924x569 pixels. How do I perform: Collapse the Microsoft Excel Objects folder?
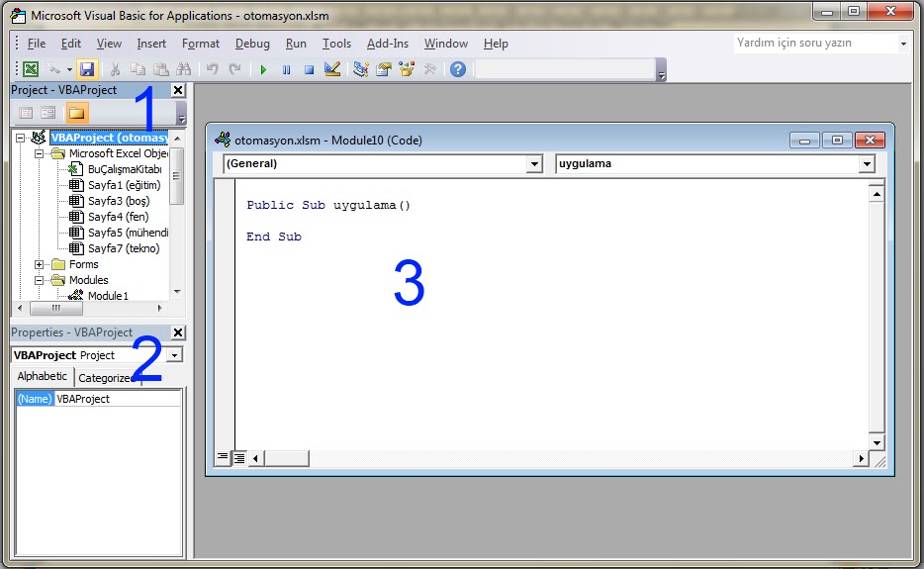(x=39, y=153)
